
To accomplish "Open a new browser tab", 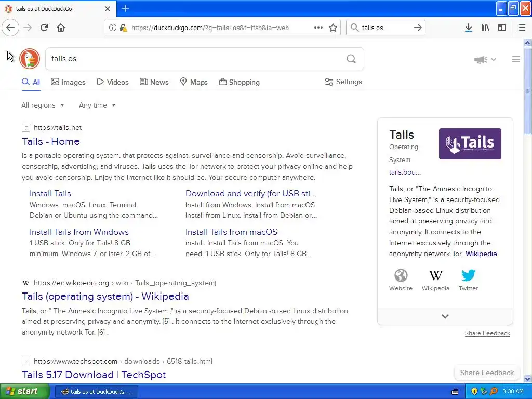I will click(x=125, y=8).
